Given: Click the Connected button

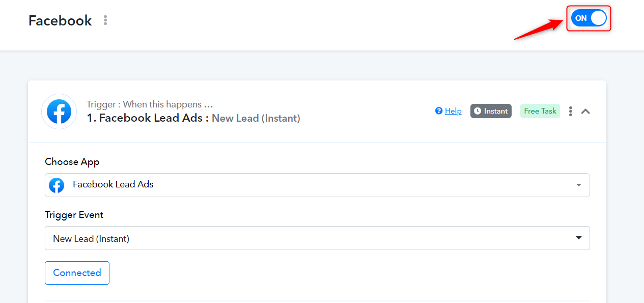Looking at the screenshot, I should point(77,273).
